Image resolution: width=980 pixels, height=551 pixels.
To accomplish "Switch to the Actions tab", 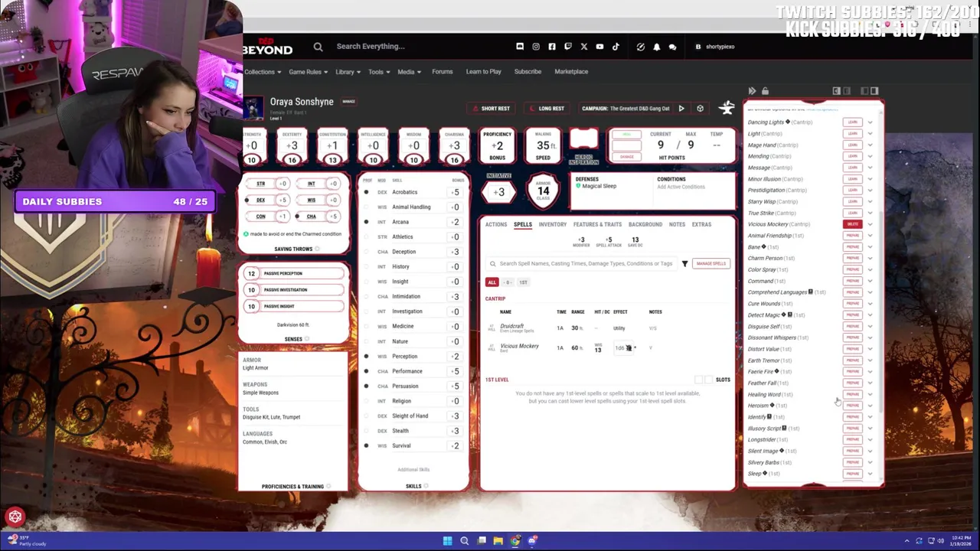I will click(x=495, y=224).
